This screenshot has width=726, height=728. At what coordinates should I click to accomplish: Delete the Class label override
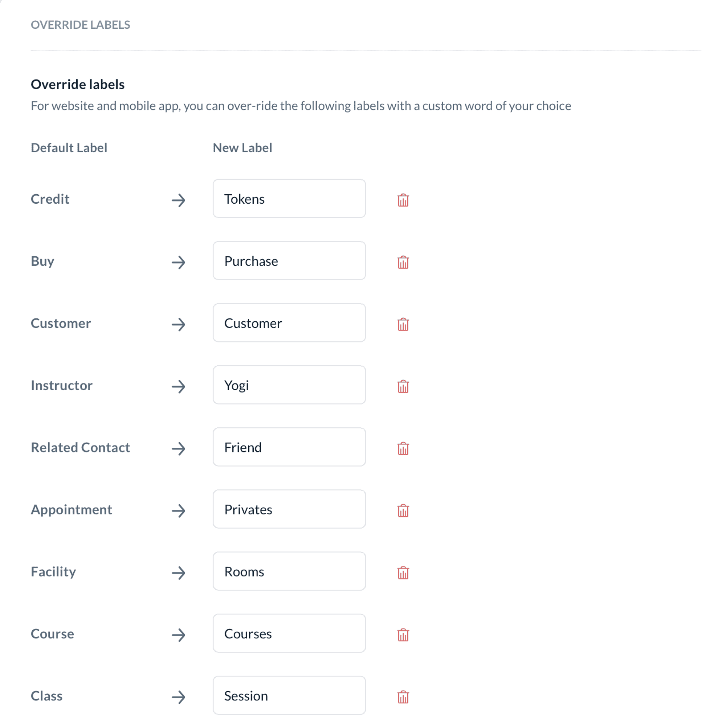click(x=403, y=697)
